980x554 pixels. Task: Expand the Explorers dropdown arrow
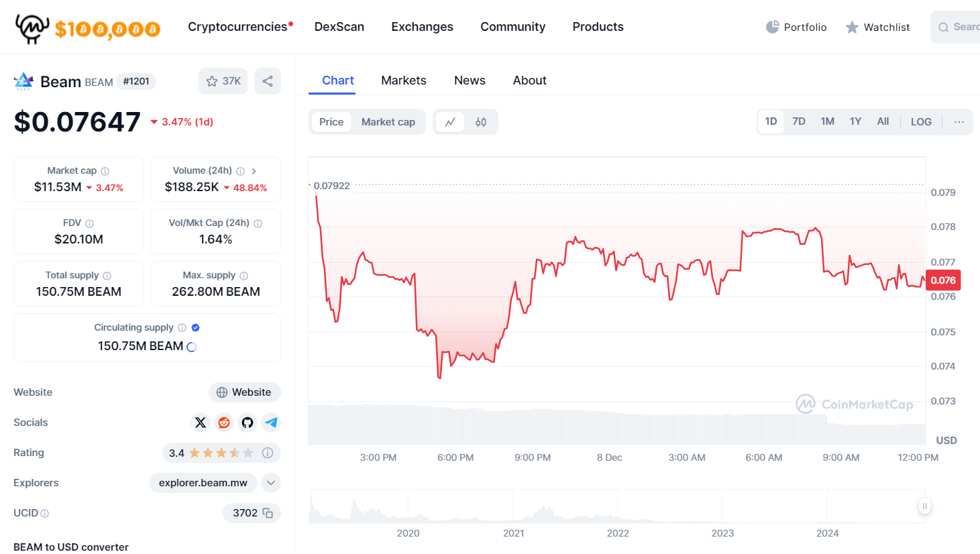270,483
